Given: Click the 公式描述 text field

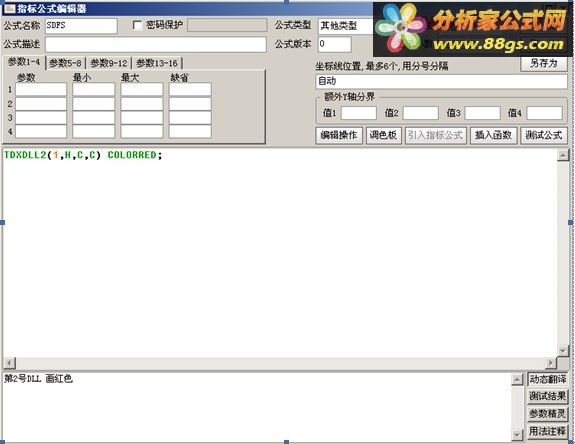Looking at the screenshot, I should 155,44.
